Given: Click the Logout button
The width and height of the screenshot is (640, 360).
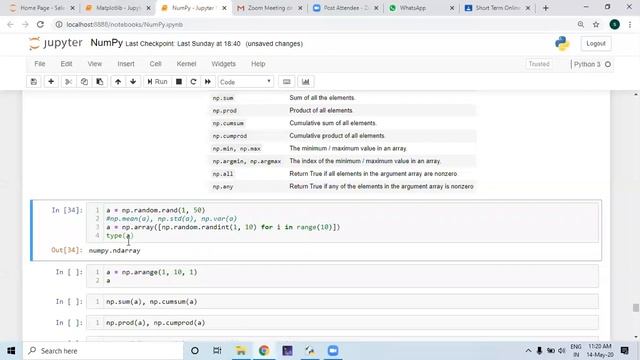Looking at the screenshot, I should (596, 43).
